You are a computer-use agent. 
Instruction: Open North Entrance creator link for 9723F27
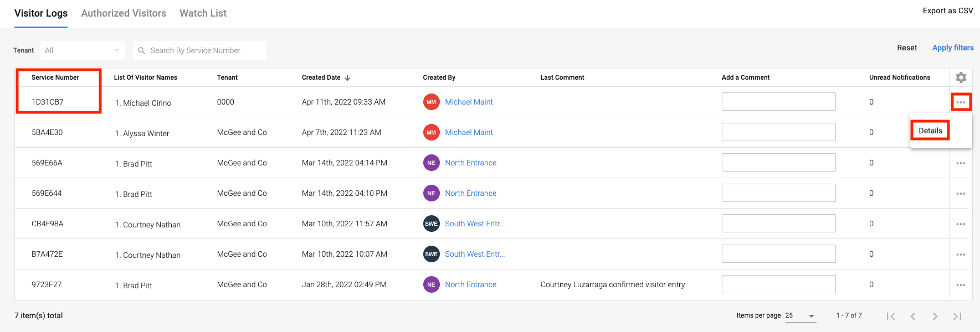tap(470, 284)
